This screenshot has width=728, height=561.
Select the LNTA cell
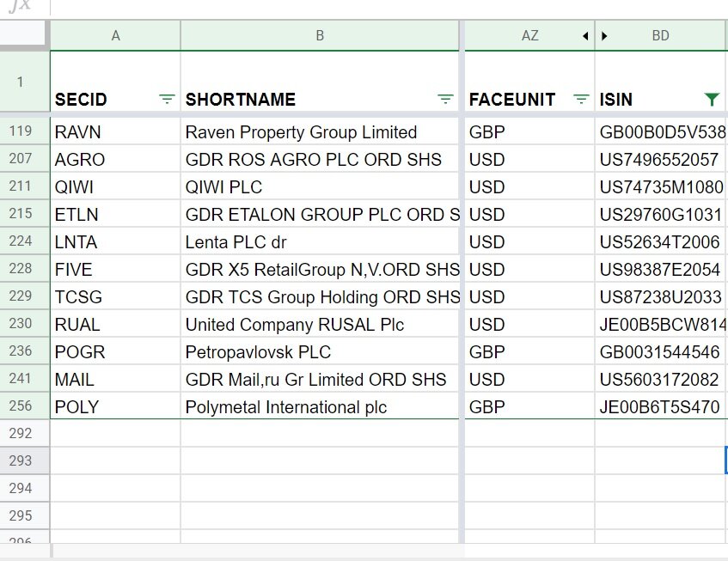pos(115,241)
